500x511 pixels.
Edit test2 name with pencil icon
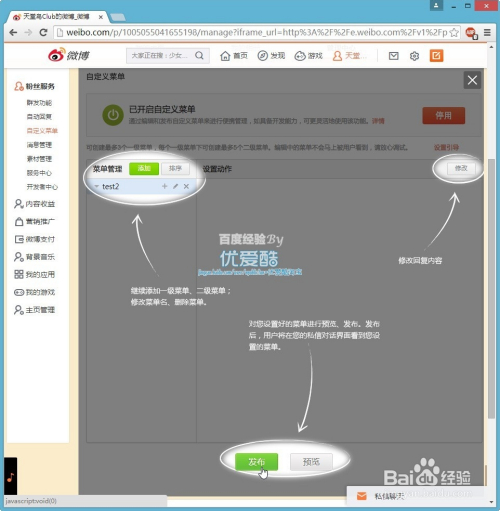point(175,186)
